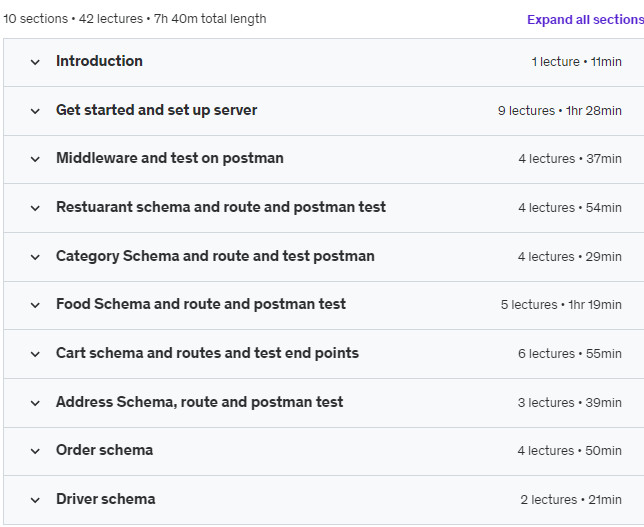Image resolution: width=644 pixels, height=527 pixels.
Task: Select Address Schema, route and postman test title
Action: point(200,402)
